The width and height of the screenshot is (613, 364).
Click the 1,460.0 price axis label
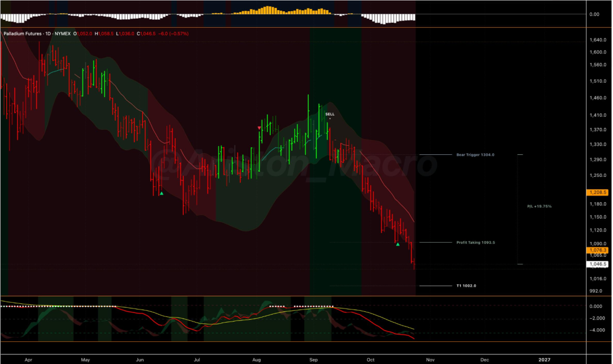pos(598,98)
